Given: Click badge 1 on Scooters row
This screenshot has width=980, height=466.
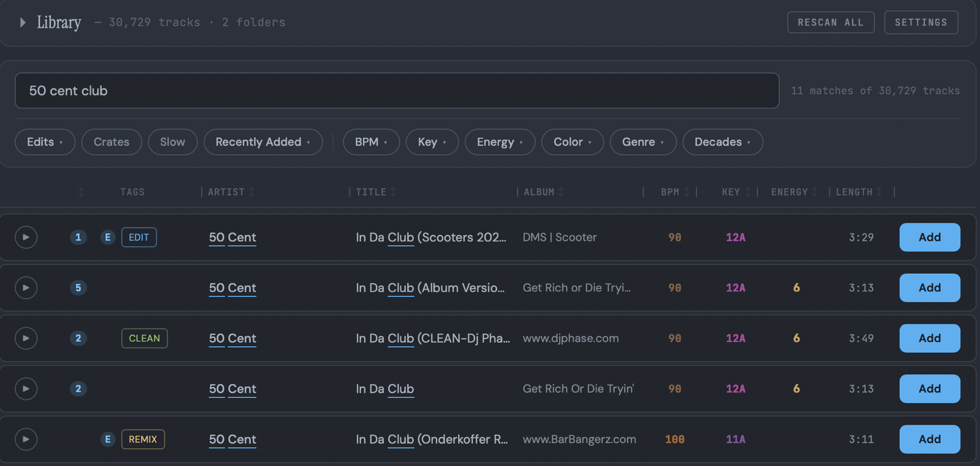Looking at the screenshot, I should pyautogui.click(x=78, y=237).
